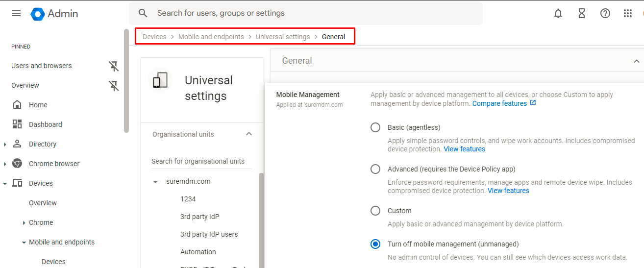Select 3rd party IdP users unit
Viewport: 644px width, 268px height.
point(209,234)
